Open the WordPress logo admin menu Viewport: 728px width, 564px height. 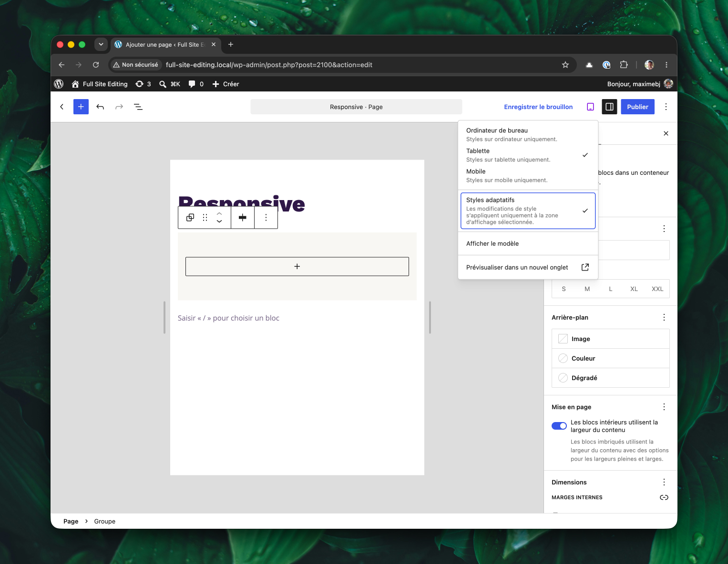click(x=59, y=84)
